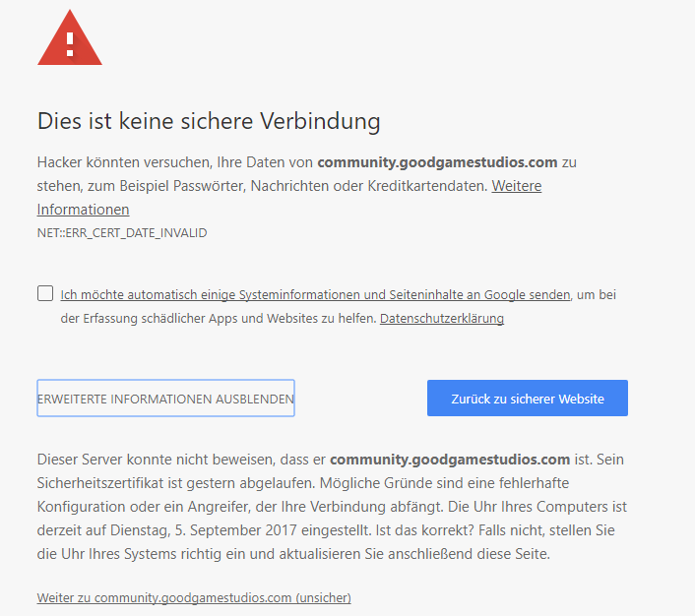The height and width of the screenshot is (616, 695).
Task: Click bold community.goodgamestudios.com in 'Dieser Server' paragraph
Action: click(x=450, y=460)
